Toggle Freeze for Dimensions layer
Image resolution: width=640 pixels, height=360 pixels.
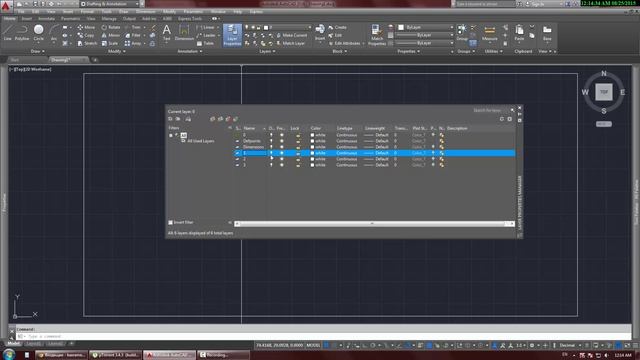coord(282,147)
